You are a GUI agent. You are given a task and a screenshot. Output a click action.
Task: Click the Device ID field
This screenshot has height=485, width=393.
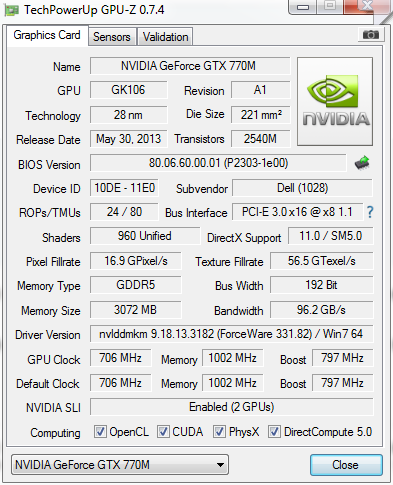[124, 188]
